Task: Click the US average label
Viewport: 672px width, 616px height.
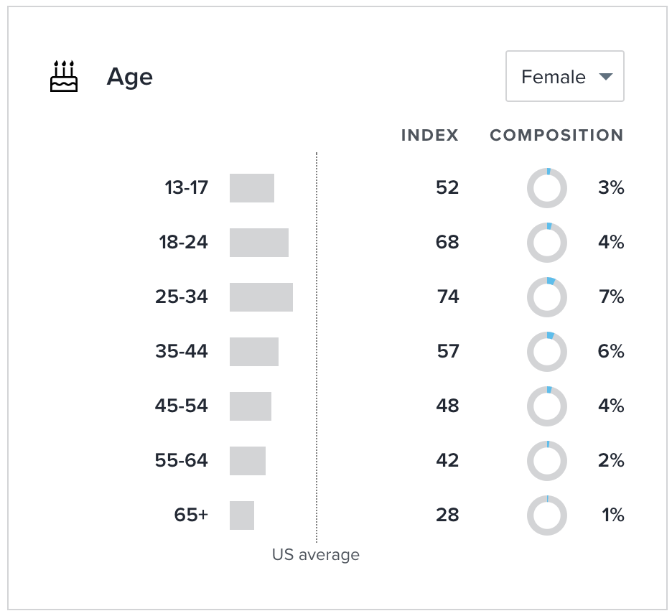Action: (316, 555)
